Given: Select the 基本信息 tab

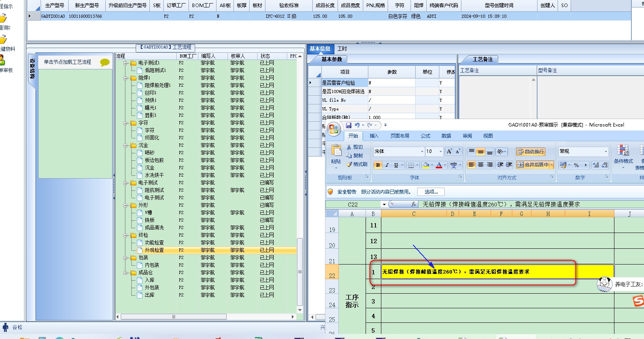Looking at the screenshot, I should pos(320,49).
